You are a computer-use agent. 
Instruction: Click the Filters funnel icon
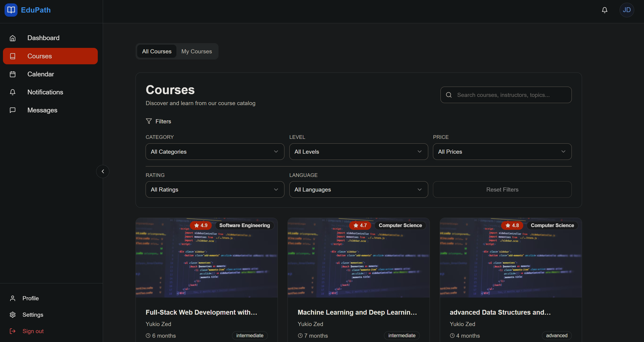click(149, 121)
